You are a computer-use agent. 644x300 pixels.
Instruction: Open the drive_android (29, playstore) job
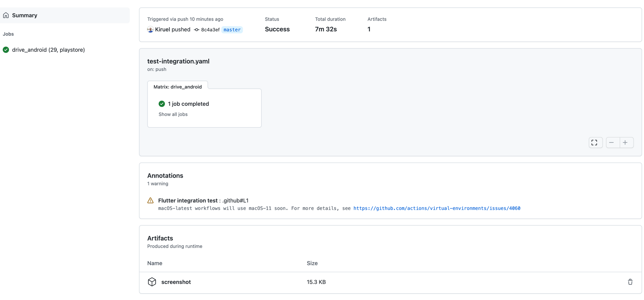click(x=48, y=50)
